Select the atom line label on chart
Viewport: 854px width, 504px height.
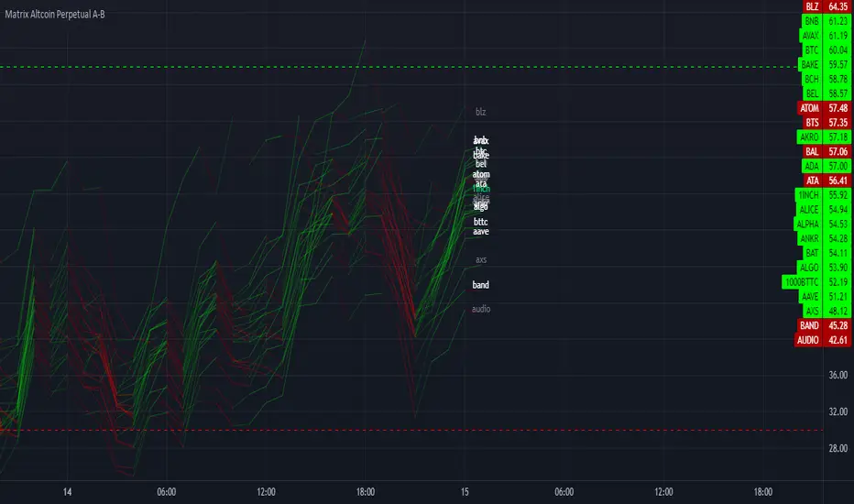[481, 174]
